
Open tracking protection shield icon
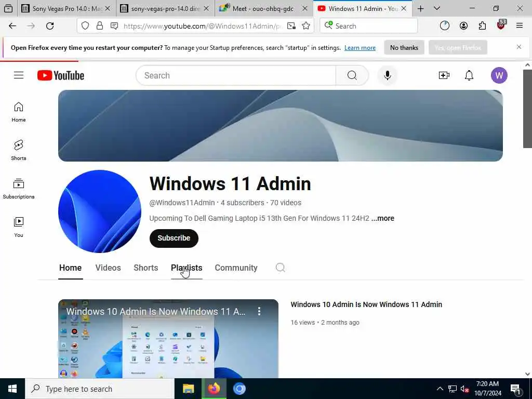pyautogui.click(x=85, y=26)
